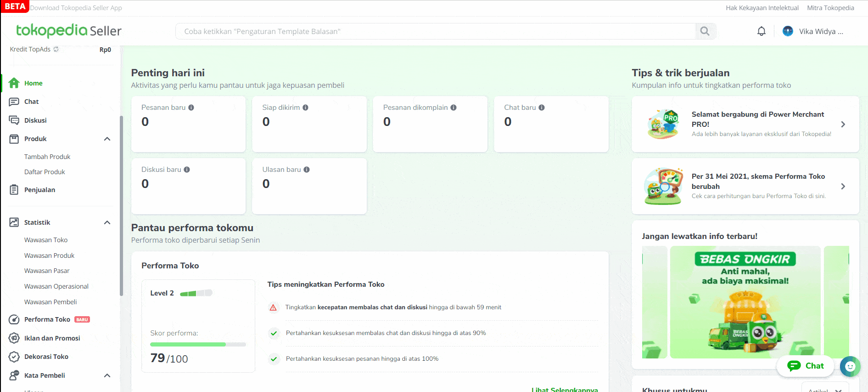868x392 pixels.
Task: Open Power Merchant PRO tip arrow
Action: [x=843, y=124]
